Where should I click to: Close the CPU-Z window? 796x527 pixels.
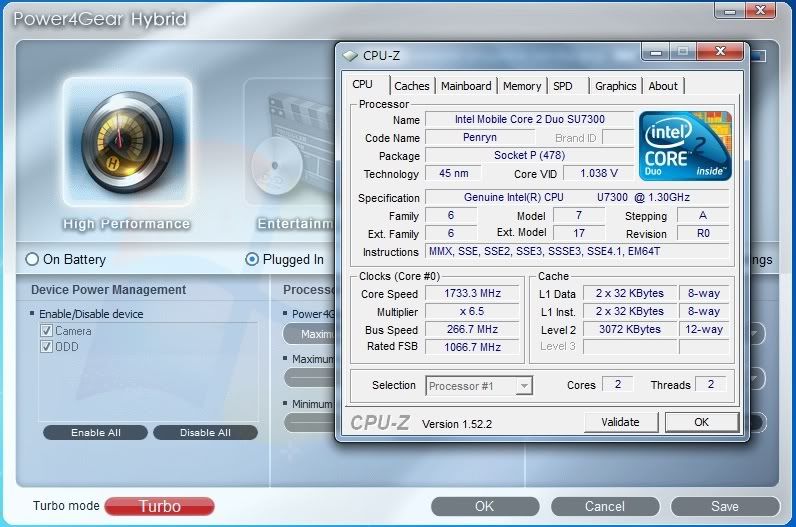pos(720,52)
